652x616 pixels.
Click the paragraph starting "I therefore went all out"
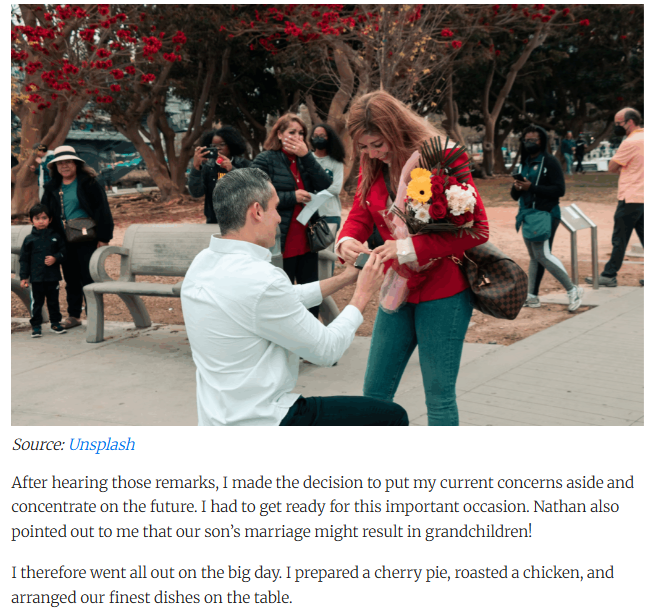coord(313,585)
